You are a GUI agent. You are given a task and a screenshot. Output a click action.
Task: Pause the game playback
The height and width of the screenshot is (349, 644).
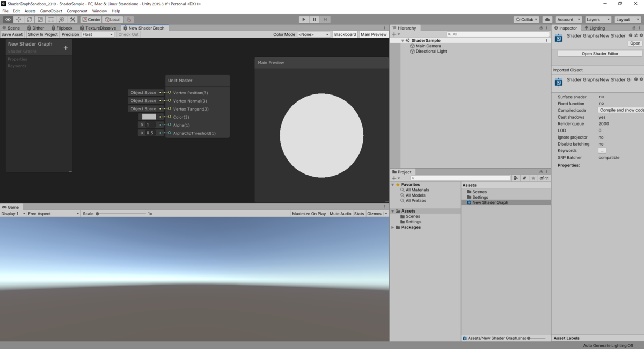pos(314,19)
